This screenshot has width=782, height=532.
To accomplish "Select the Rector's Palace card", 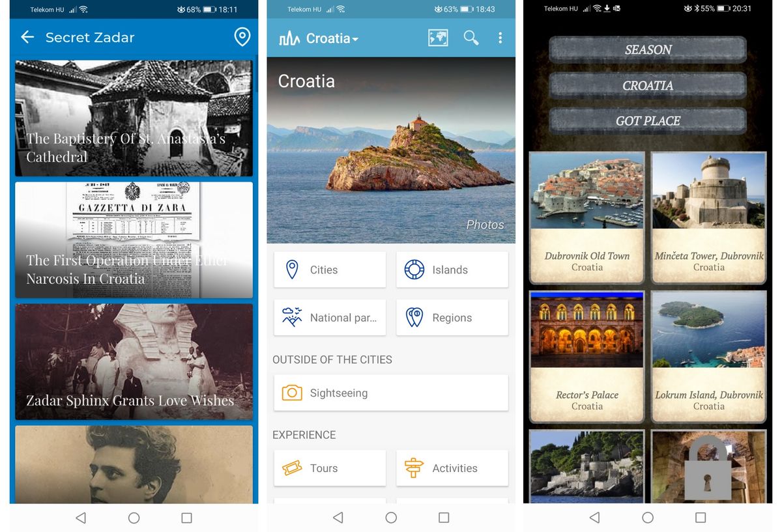I will click(587, 356).
